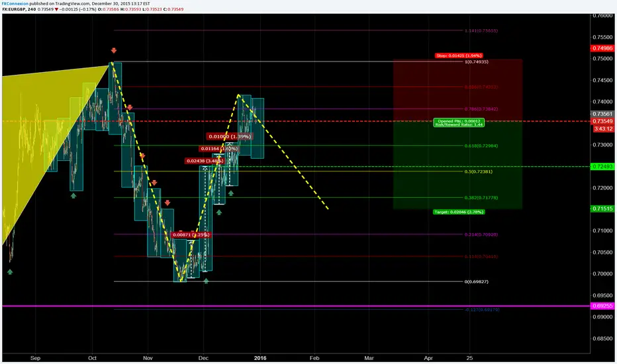Select the L:0.73523 low value
The width and height of the screenshot is (617, 364).
[x=152, y=9]
